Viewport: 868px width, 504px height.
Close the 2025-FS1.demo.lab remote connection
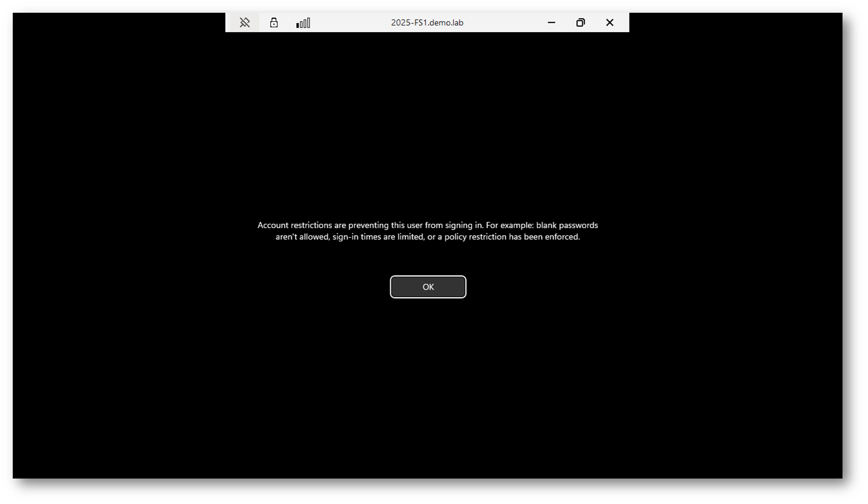coord(609,22)
